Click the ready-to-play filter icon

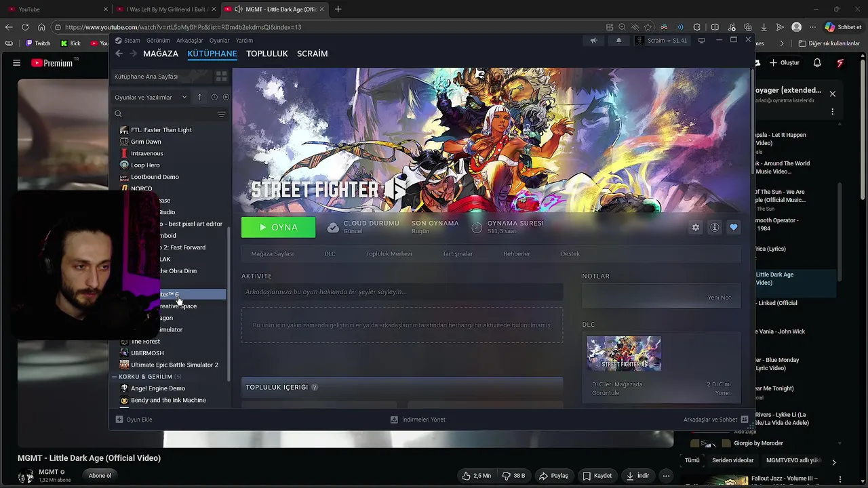point(226,97)
